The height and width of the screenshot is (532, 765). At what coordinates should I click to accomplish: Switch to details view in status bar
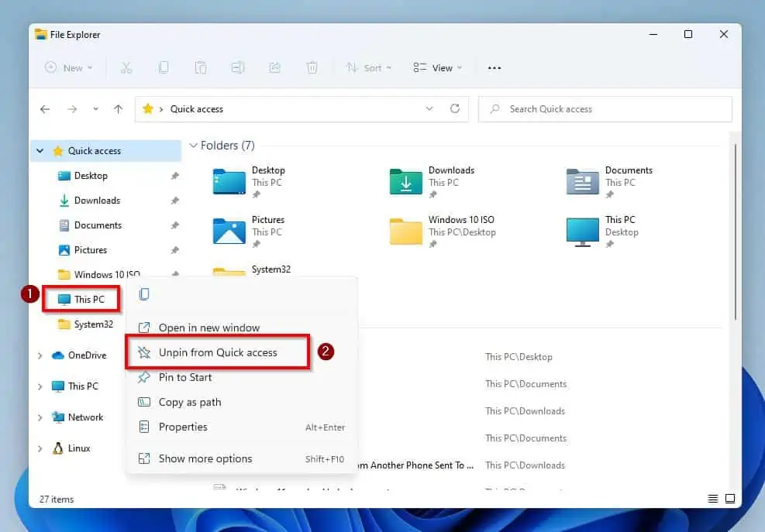point(713,499)
